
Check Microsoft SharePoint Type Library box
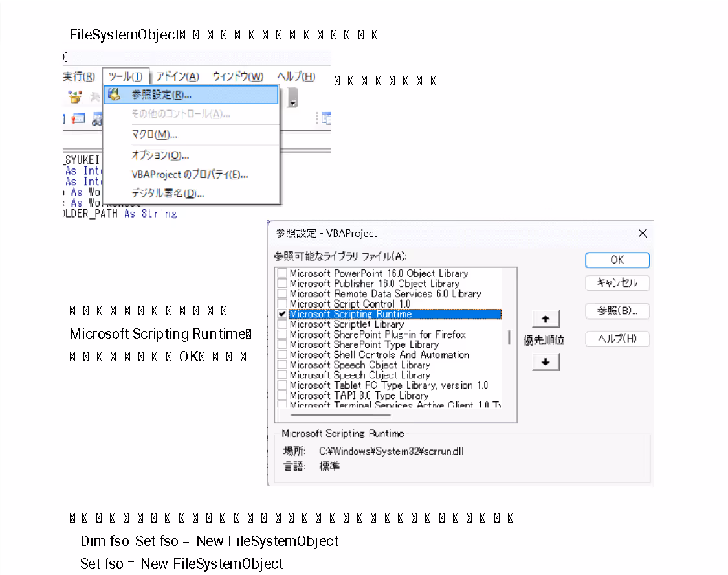click(282, 344)
